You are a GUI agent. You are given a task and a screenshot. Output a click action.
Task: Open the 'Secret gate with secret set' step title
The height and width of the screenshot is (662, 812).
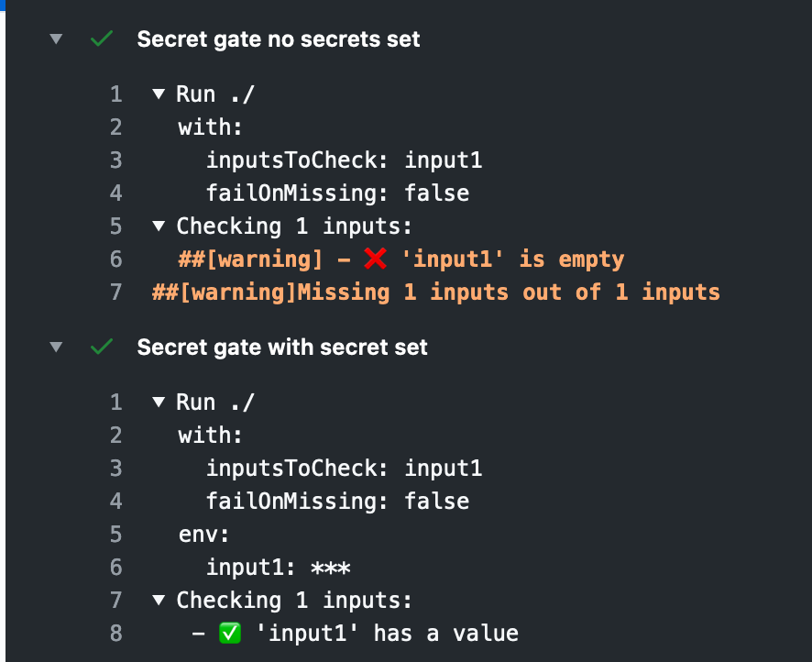coord(281,347)
